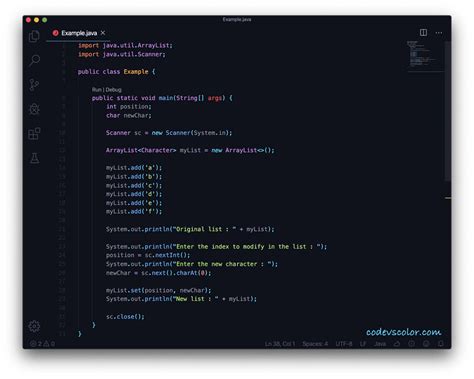
Task: Click the myList.add('b') line
Action: click(x=134, y=177)
